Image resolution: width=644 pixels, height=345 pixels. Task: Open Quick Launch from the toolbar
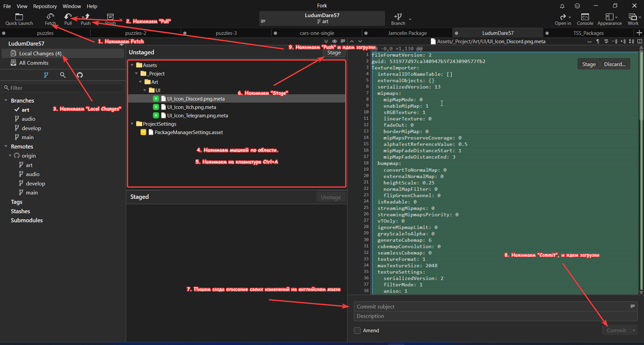[x=19, y=19]
